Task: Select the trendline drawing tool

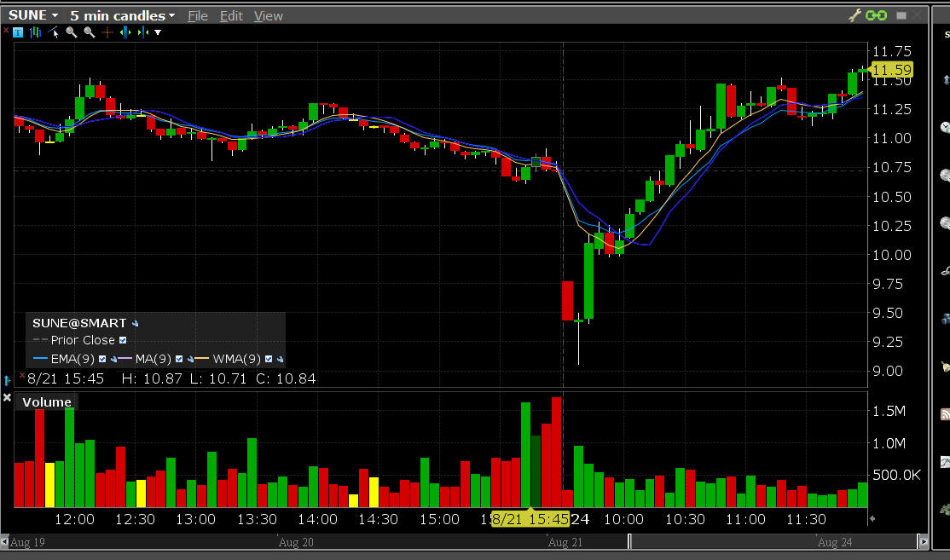Action: pyautogui.click(x=54, y=32)
